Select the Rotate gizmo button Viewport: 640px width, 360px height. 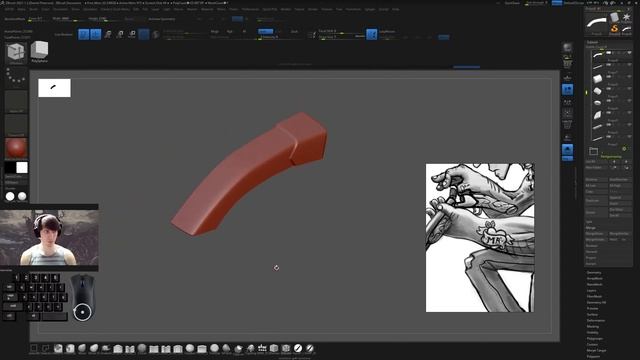pos(132,34)
